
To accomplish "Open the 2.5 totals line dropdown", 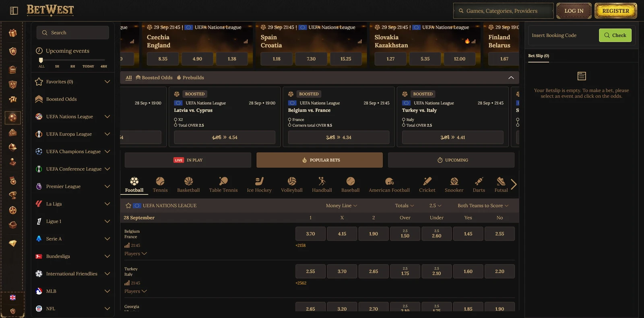I will 436,206.
